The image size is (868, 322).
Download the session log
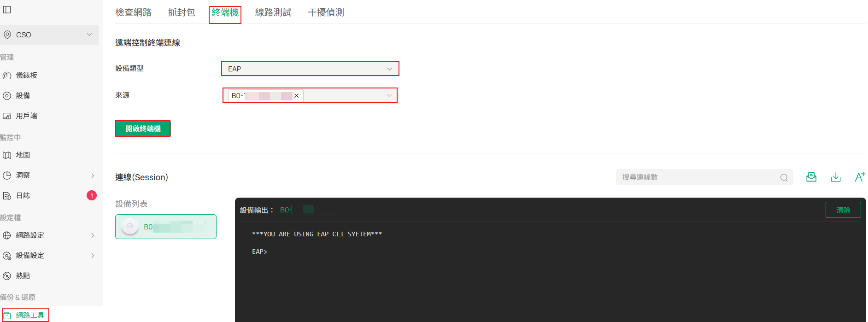pos(835,177)
